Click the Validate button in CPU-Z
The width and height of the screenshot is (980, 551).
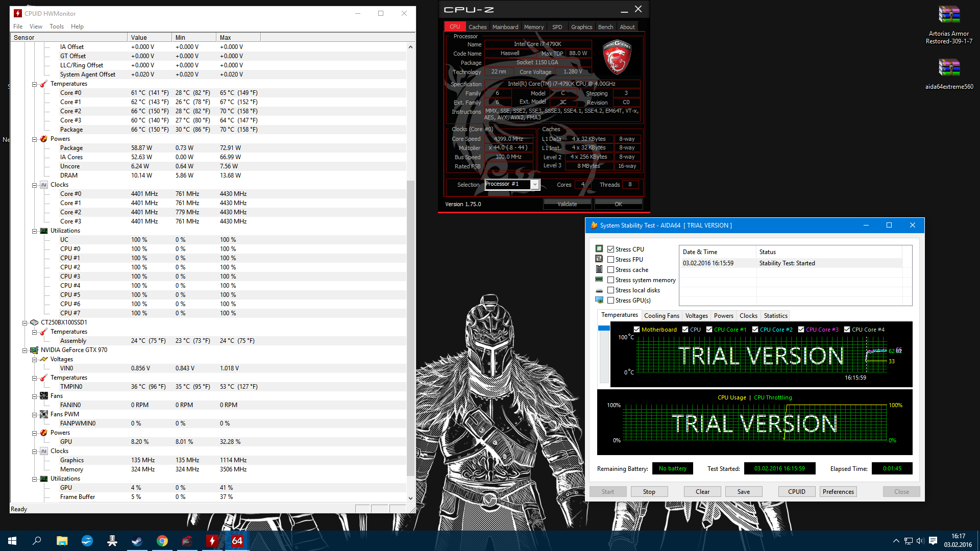(x=567, y=204)
